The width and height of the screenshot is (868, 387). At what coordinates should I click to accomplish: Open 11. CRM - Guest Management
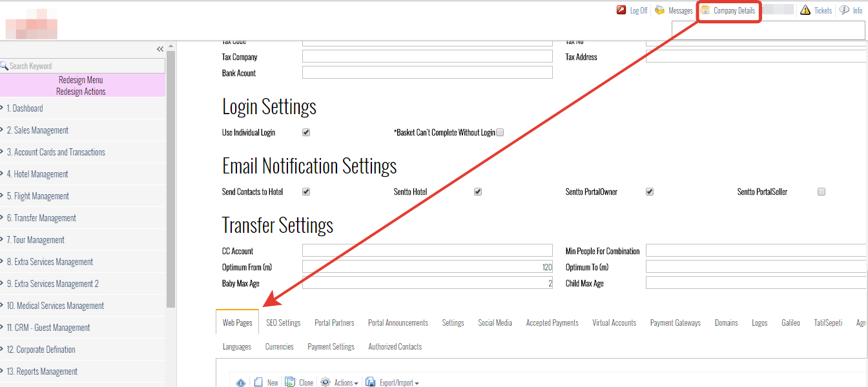click(x=48, y=328)
